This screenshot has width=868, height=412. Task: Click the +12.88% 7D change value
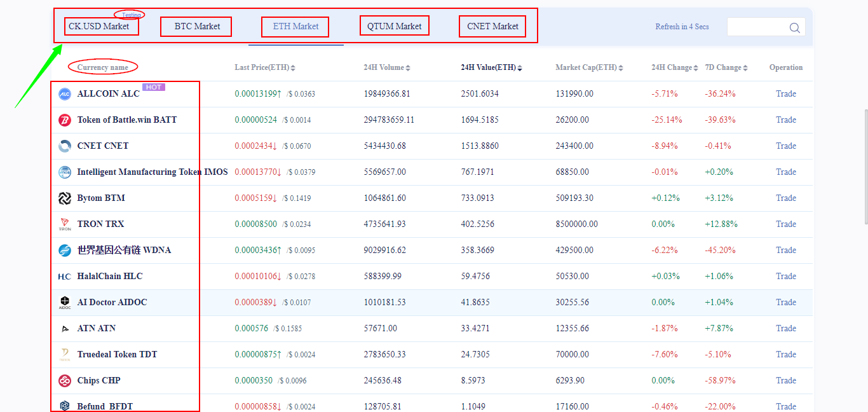click(x=721, y=224)
